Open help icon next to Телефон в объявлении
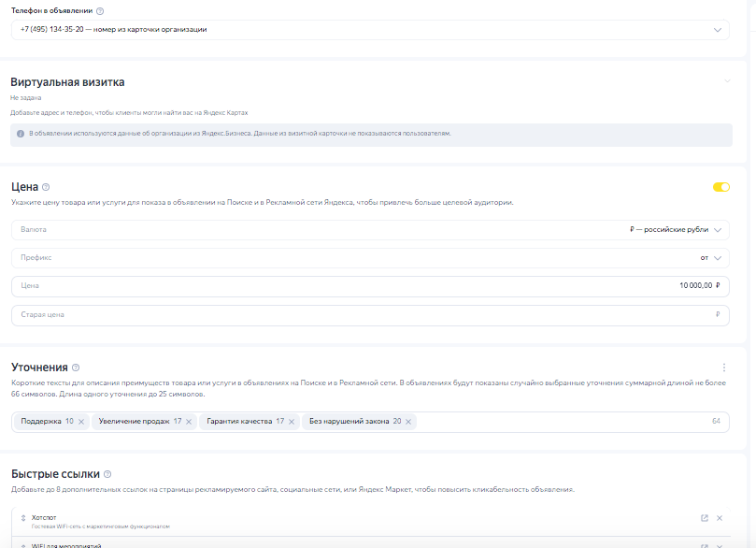The height and width of the screenshot is (548, 756). [x=100, y=11]
